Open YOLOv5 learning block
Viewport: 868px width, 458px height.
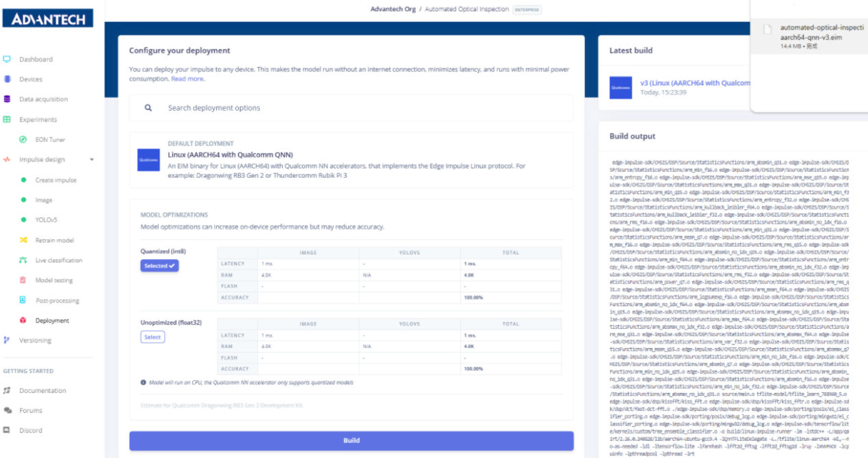(46, 220)
